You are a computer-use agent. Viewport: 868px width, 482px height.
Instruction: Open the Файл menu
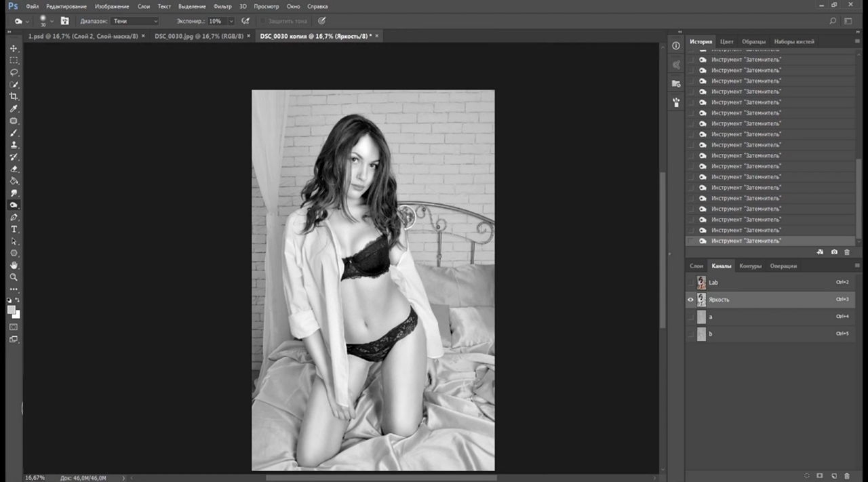(32, 6)
